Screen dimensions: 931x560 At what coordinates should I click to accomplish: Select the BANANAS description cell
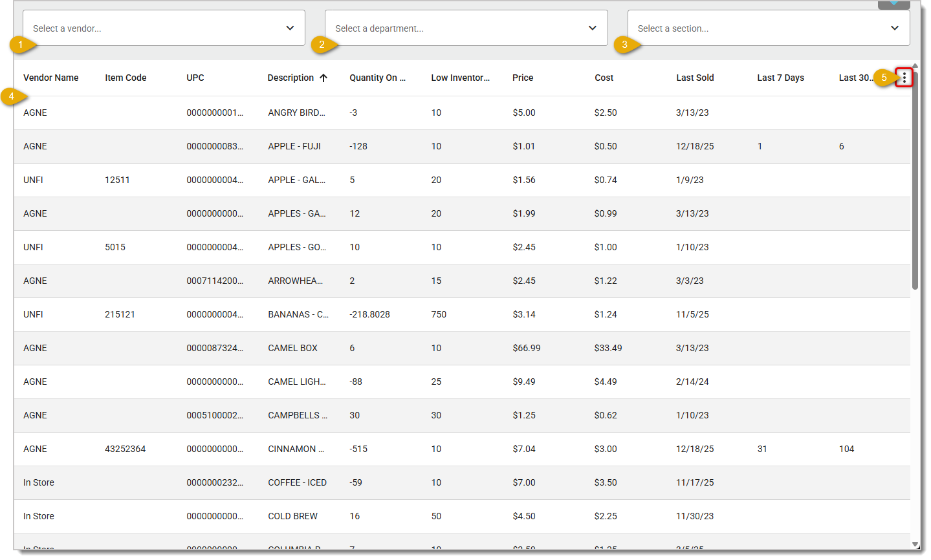pos(298,314)
